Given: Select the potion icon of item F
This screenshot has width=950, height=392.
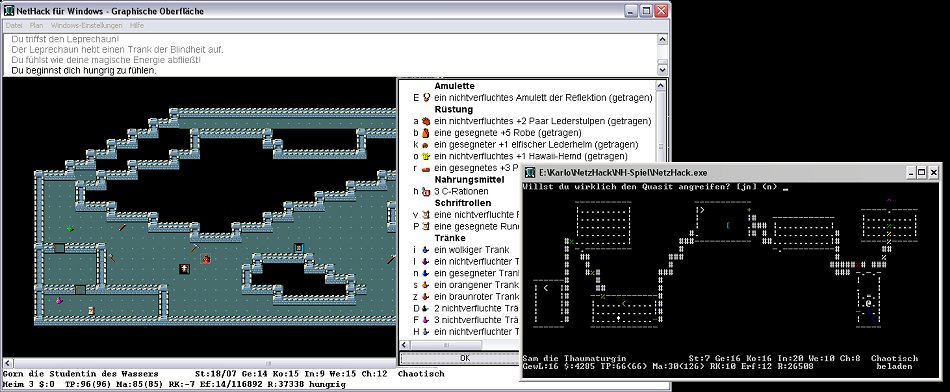Looking at the screenshot, I should [426, 320].
